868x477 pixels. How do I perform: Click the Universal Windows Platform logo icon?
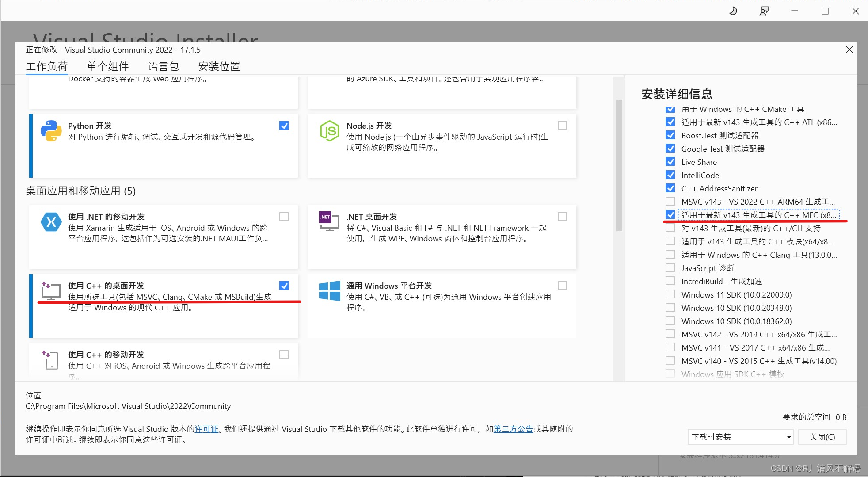[330, 291]
